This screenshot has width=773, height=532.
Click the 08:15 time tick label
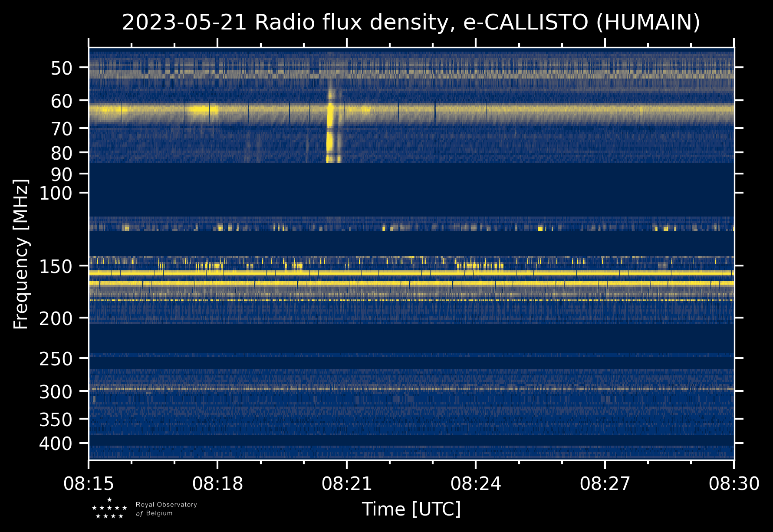(x=89, y=483)
